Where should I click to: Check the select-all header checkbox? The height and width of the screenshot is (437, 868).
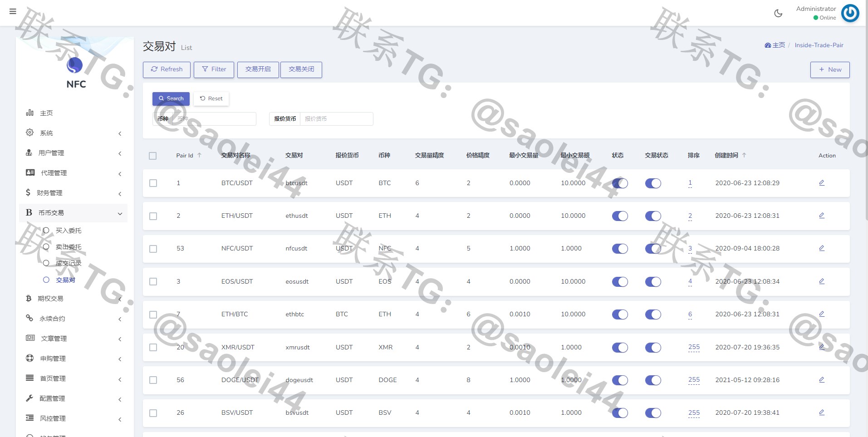153,156
